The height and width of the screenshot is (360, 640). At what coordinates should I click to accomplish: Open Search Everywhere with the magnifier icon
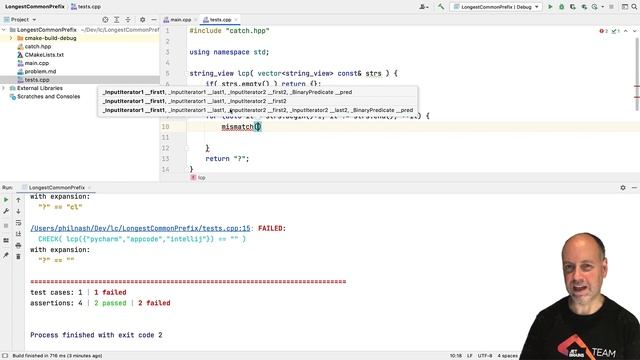click(x=634, y=7)
